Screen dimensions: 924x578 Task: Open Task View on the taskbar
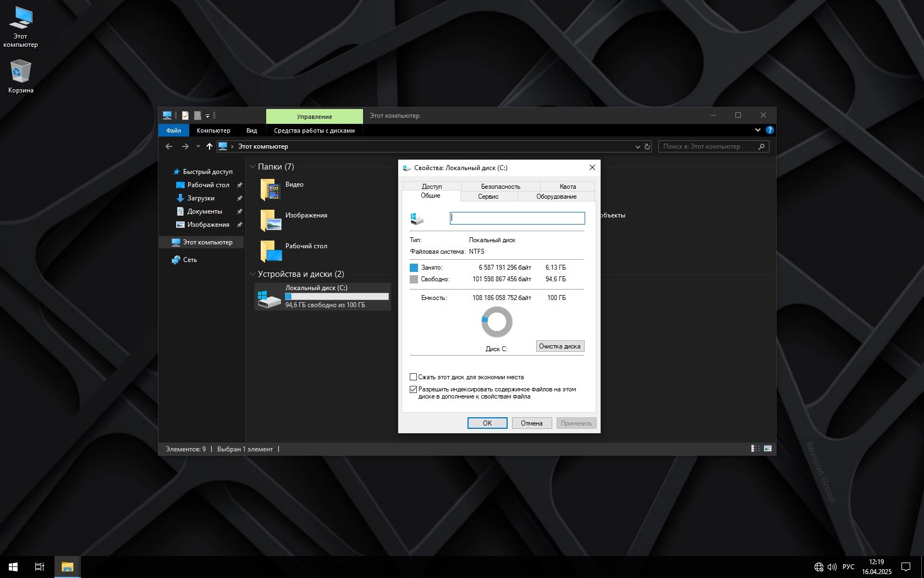point(40,566)
